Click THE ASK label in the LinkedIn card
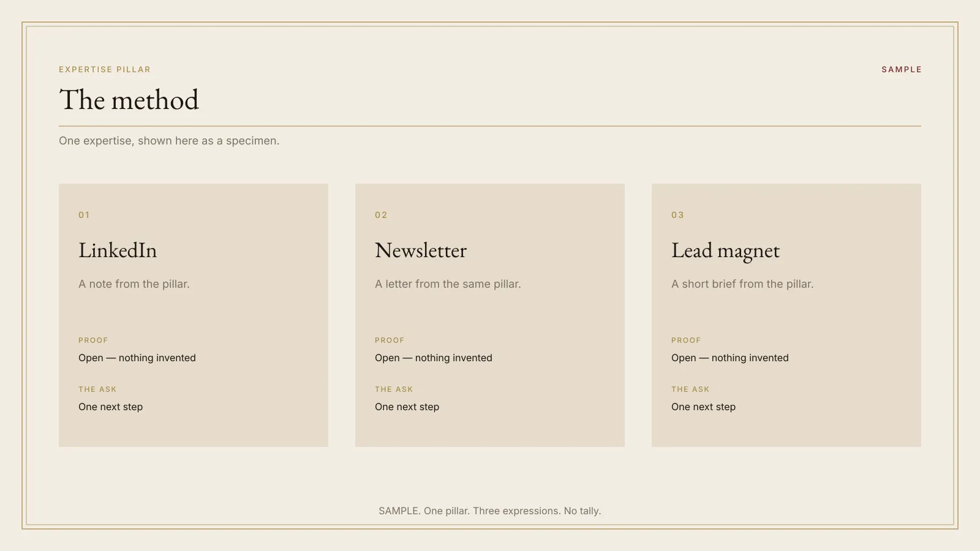Image resolution: width=980 pixels, height=551 pixels. pos(97,389)
